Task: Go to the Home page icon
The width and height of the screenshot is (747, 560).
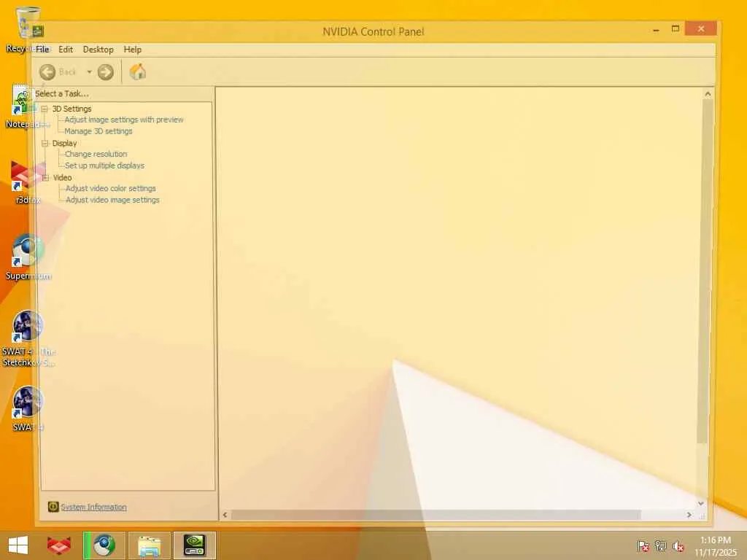Action: tap(138, 72)
